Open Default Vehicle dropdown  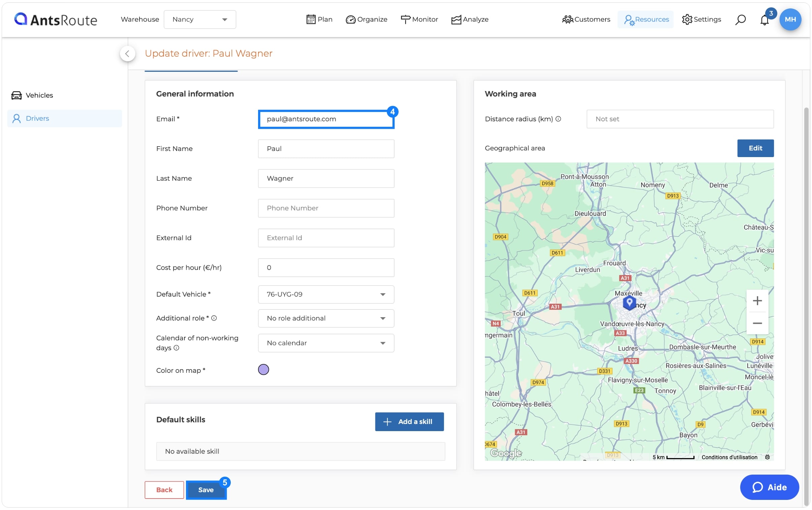pos(326,295)
